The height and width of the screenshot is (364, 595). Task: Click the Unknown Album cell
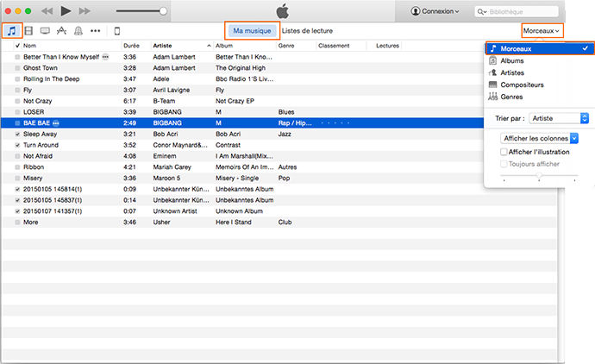(x=239, y=211)
